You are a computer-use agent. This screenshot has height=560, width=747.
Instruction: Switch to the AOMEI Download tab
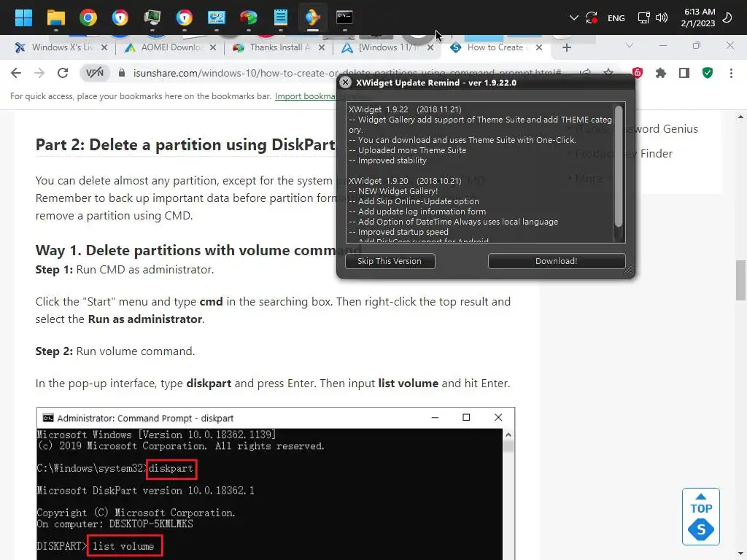click(x=170, y=47)
